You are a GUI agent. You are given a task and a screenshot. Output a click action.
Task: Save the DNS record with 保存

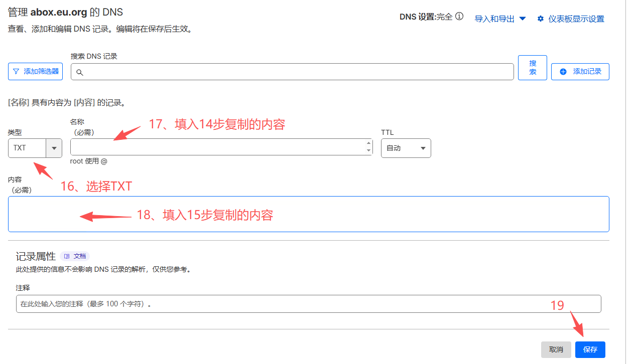pyautogui.click(x=590, y=349)
